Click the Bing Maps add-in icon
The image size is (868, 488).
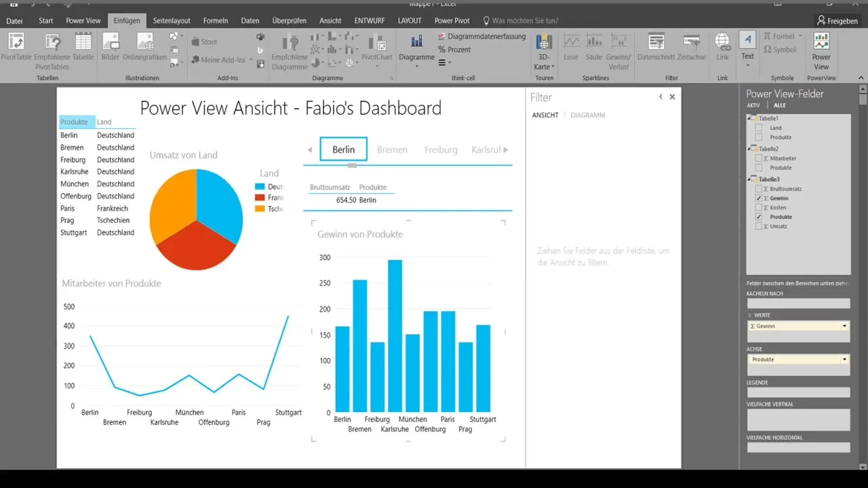click(x=260, y=50)
